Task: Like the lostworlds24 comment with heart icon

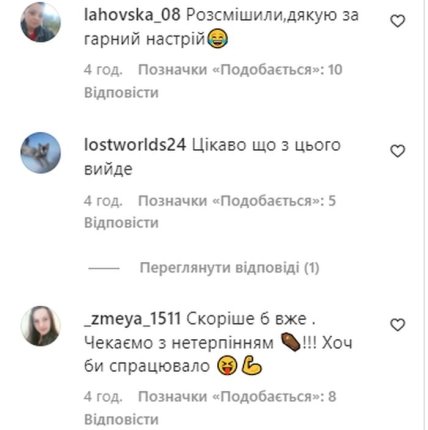Action: 397,151
